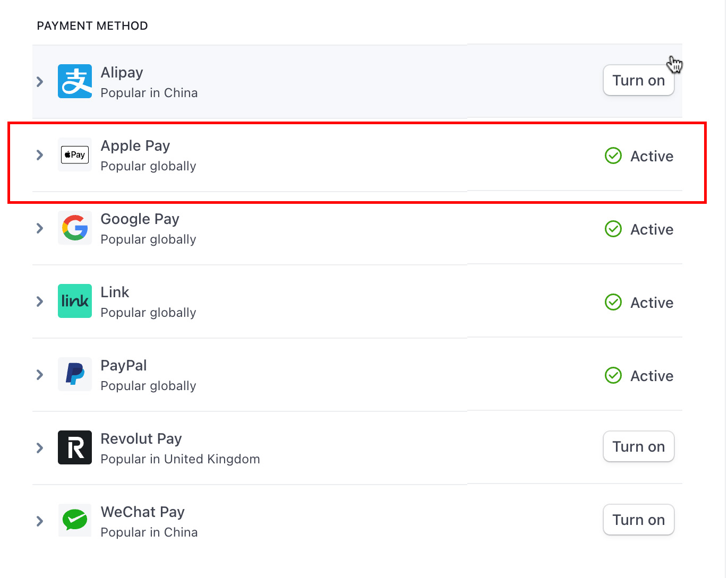Expand the Revolut Pay row chevron
The width and height of the screenshot is (728, 578).
point(40,448)
